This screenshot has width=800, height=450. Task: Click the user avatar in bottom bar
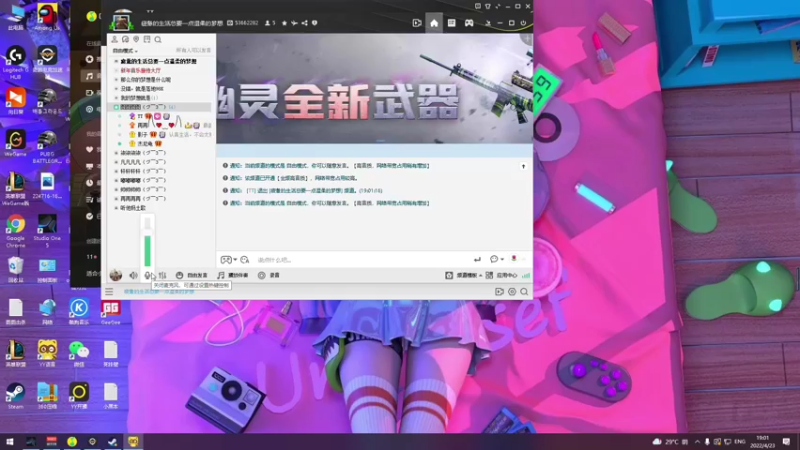[x=116, y=275]
